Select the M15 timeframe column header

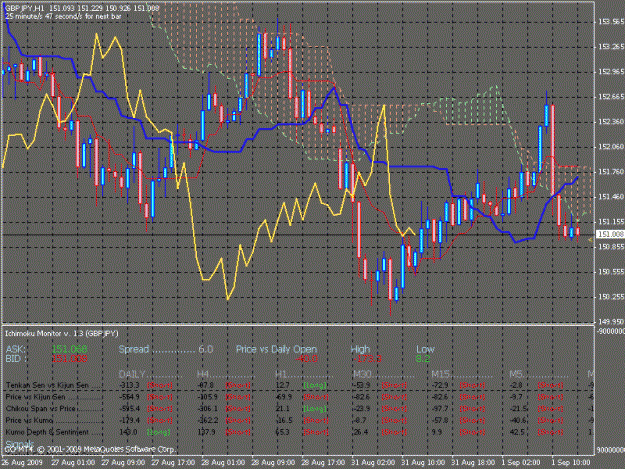(x=440, y=375)
